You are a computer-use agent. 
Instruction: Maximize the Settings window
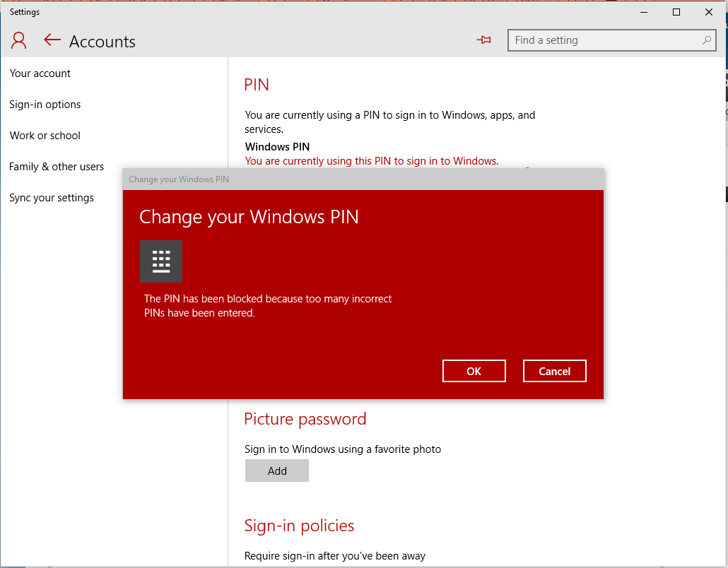pyautogui.click(x=676, y=12)
